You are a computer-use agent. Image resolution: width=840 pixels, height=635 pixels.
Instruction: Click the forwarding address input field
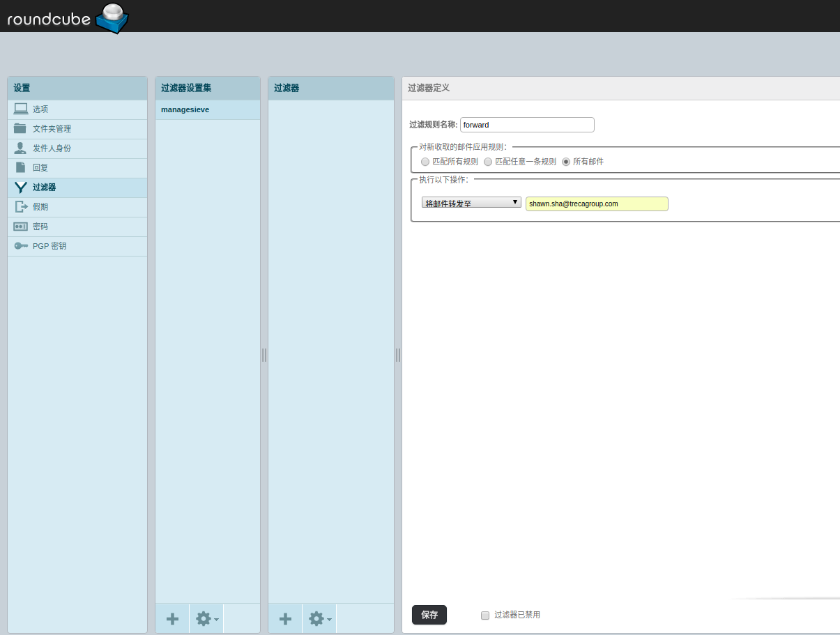[x=596, y=204]
